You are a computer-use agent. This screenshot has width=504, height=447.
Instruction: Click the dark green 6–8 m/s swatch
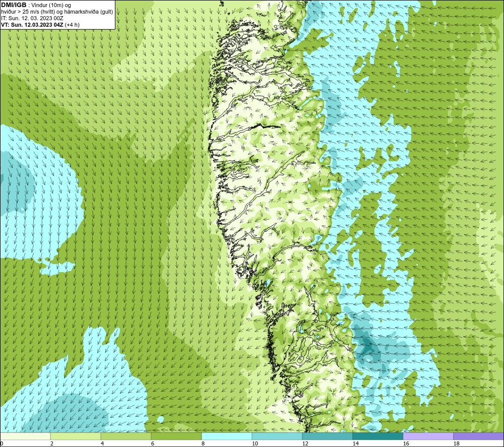tap(176, 436)
